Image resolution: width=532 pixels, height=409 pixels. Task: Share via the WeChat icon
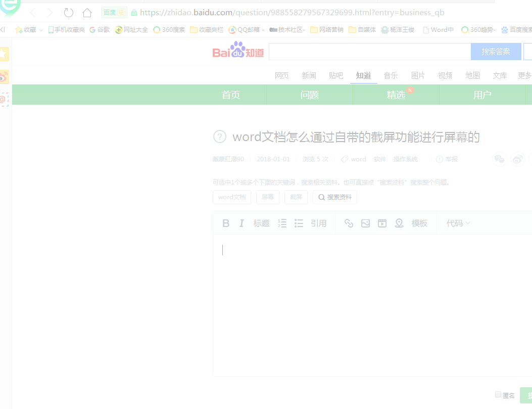[x=500, y=159]
